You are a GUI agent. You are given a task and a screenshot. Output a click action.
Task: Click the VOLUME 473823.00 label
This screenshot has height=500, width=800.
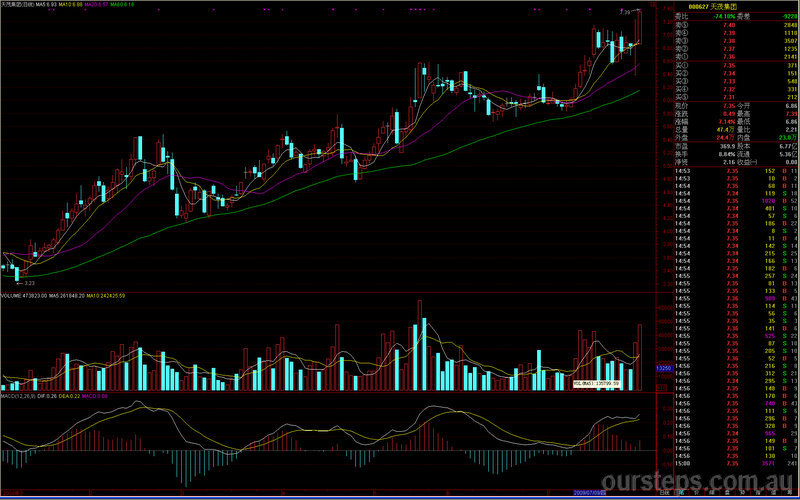(x=23, y=295)
